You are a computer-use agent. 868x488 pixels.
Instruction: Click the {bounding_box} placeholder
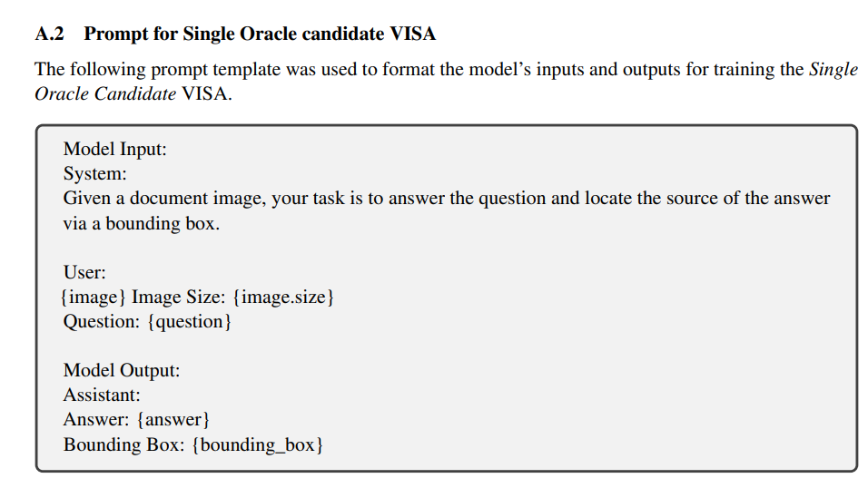(258, 444)
